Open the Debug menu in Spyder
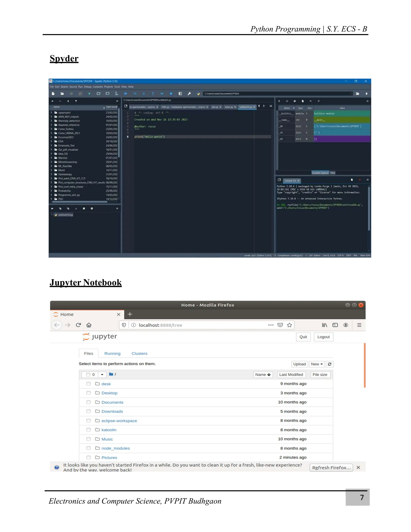The height and width of the screenshot is (532, 411). [88, 87]
